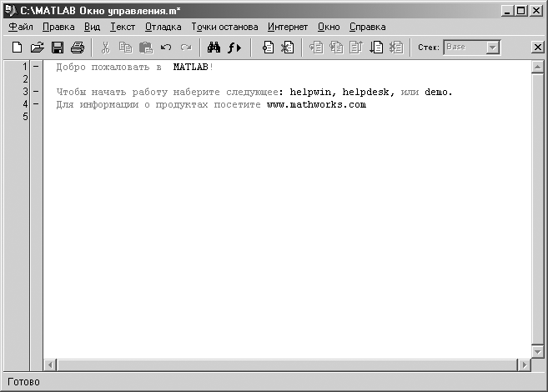Viewport: 548px width, 392px height.
Task: Create a new file with blank page icon
Action: 17,48
